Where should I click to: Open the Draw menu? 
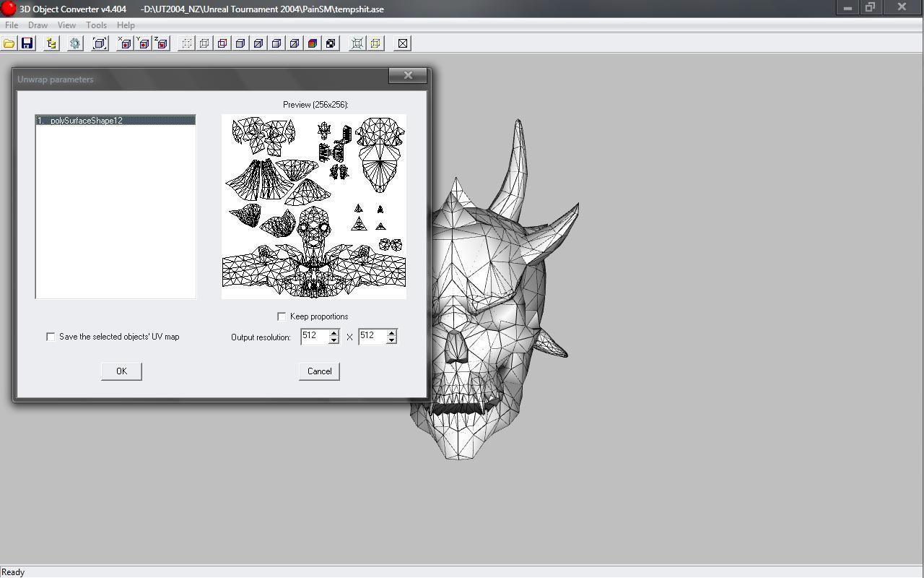click(38, 25)
